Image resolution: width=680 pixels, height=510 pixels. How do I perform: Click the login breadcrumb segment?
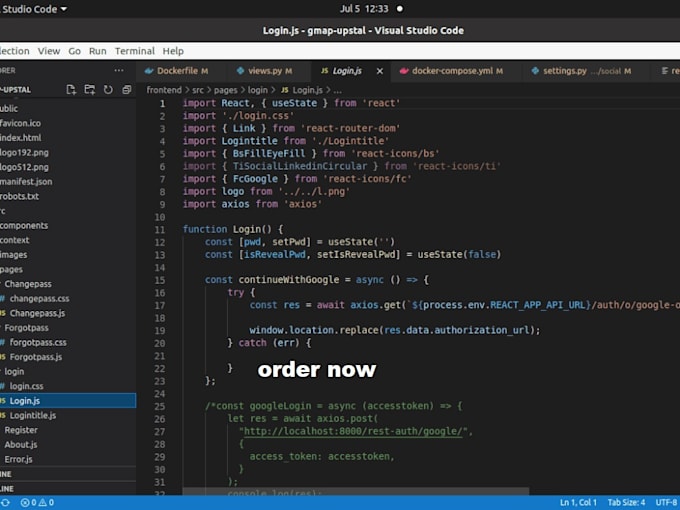click(258, 90)
